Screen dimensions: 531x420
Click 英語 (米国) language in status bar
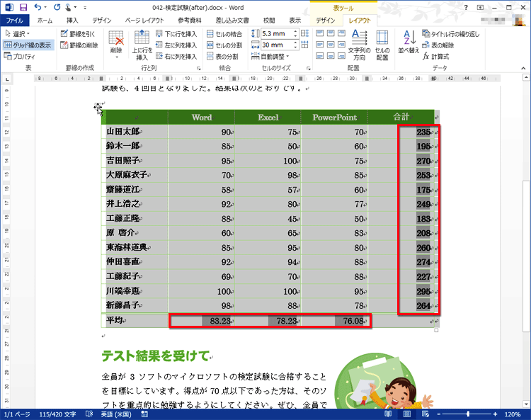point(116,414)
